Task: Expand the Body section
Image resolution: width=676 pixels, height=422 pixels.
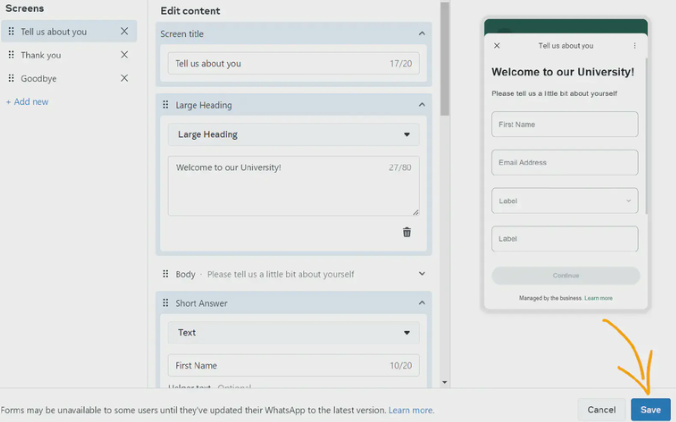Action: tap(422, 274)
